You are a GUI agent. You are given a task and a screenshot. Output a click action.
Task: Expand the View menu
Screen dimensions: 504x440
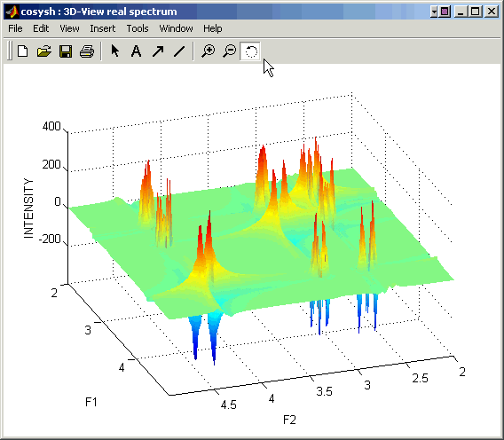(69, 28)
